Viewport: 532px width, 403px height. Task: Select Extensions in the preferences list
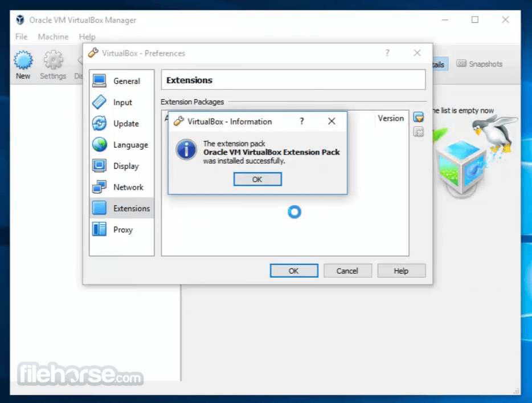pos(121,208)
